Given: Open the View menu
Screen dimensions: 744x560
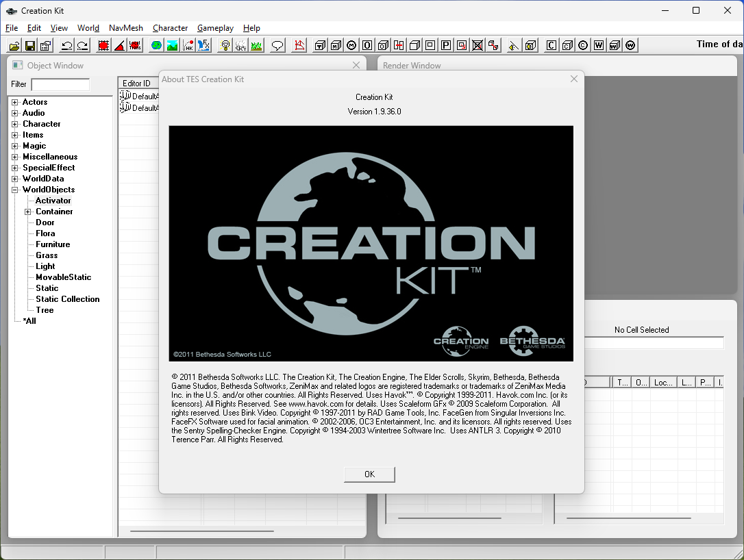Looking at the screenshot, I should (59, 28).
